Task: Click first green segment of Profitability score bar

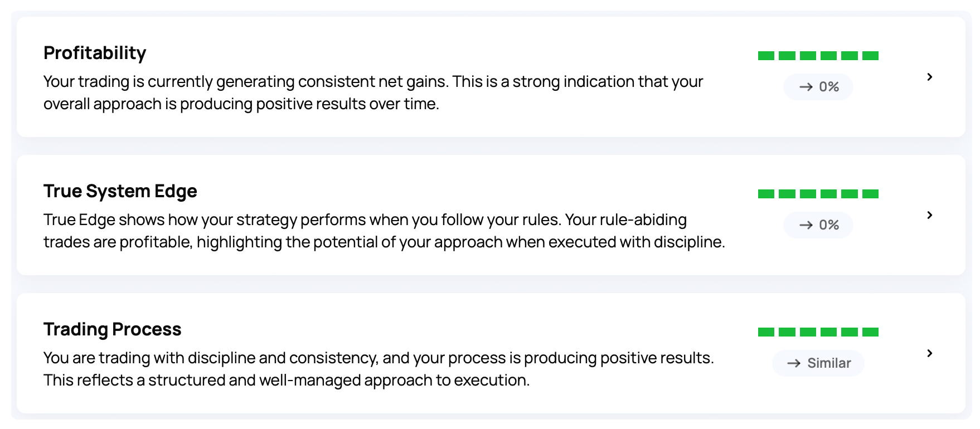Action: (x=766, y=56)
